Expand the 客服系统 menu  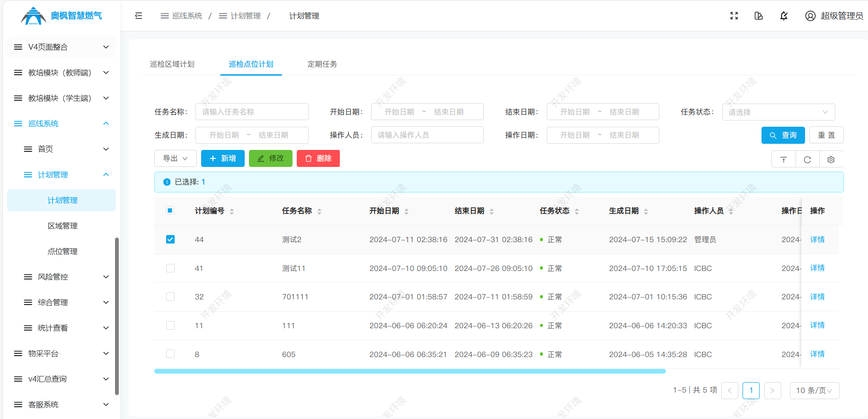click(62, 404)
